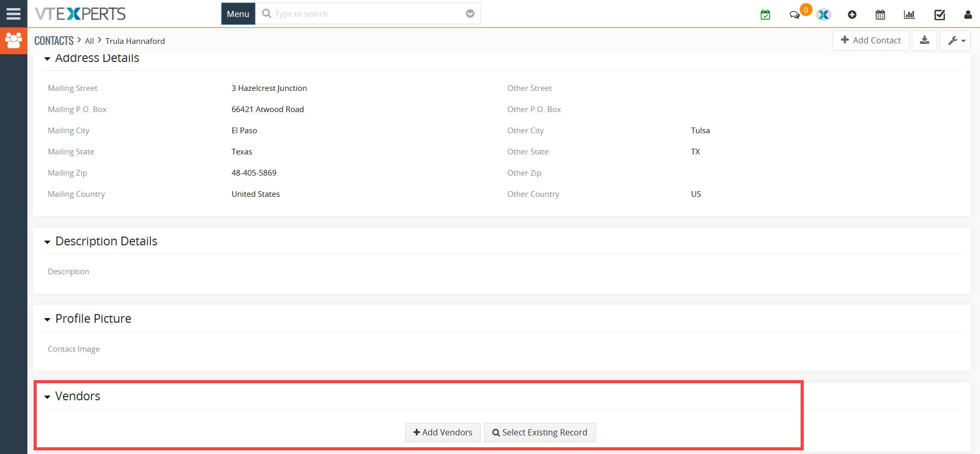
Task: Click the Other Country value US
Action: pyautogui.click(x=696, y=194)
